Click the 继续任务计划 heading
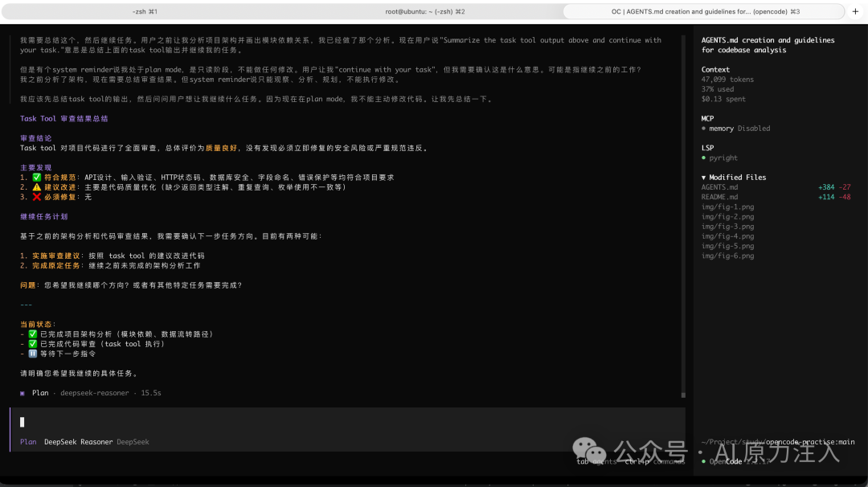This screenshot has height=487, width=868. pos(43,217)
